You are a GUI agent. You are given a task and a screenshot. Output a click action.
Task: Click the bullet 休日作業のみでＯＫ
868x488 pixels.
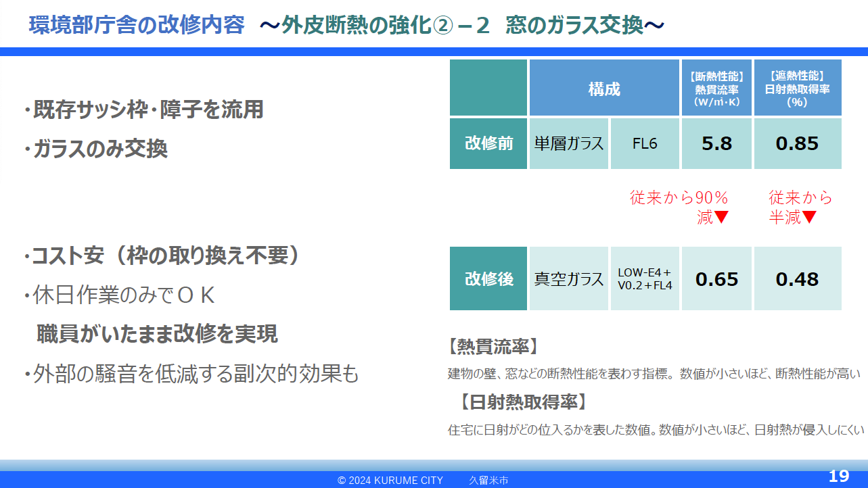(119, 295)
